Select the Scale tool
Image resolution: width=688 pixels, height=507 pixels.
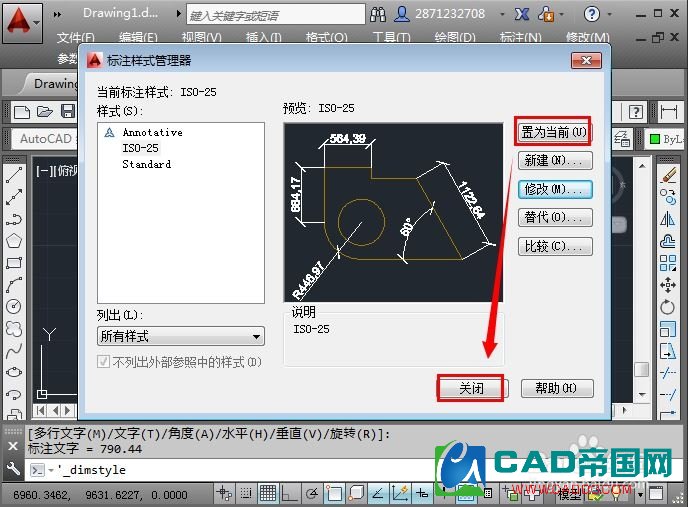pyautogui.click(x=668, y=328)
